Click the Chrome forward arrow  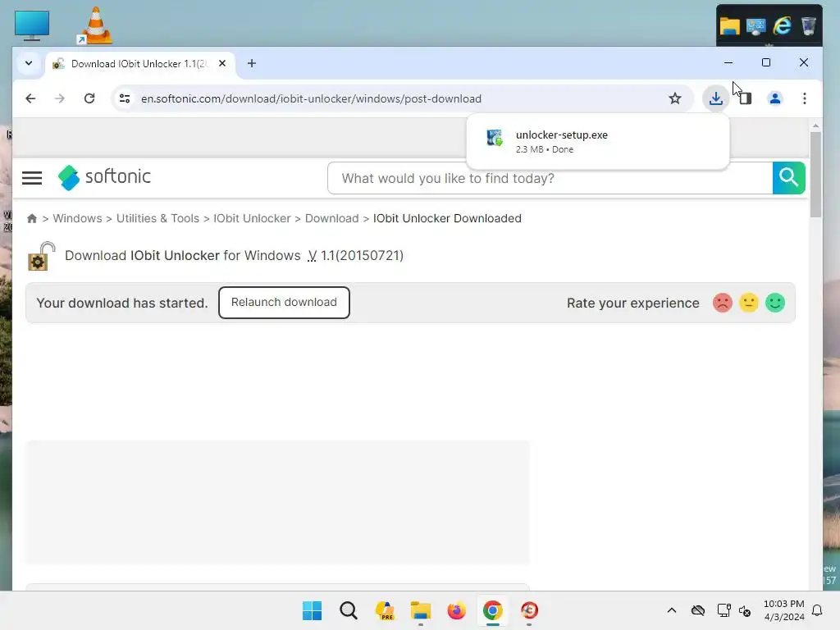(59, 98)
